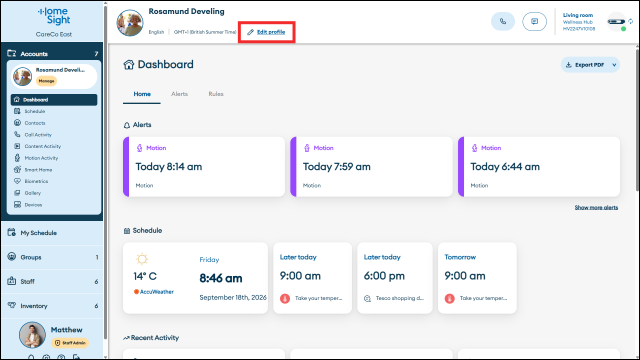Click the sun weather icon
The image size is (640, 360).
142,259
